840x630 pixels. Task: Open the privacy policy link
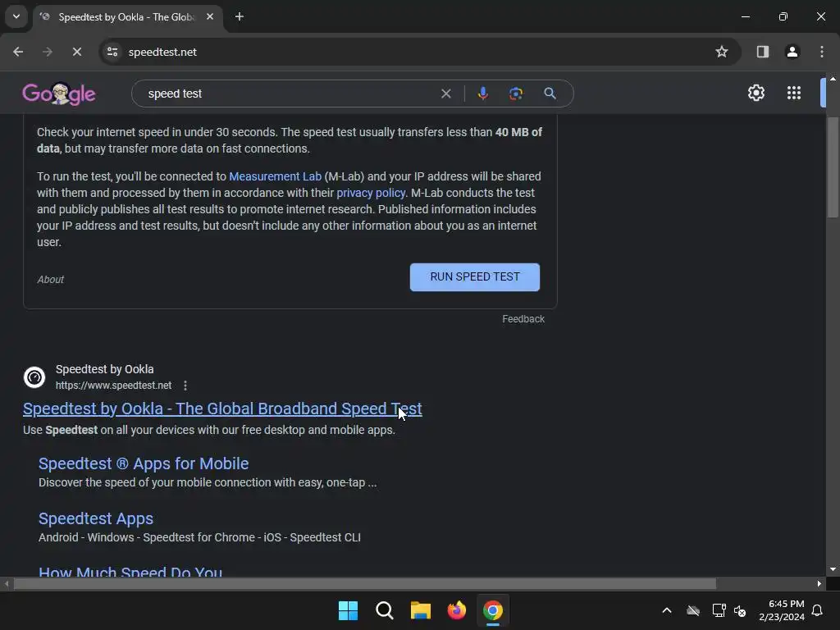point(371,193)
